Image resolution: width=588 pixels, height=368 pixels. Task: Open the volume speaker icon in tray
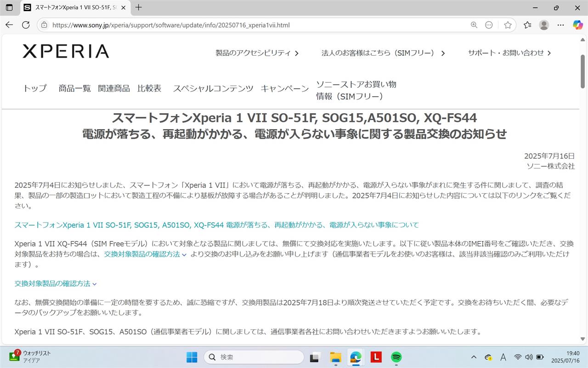(529, 357)
